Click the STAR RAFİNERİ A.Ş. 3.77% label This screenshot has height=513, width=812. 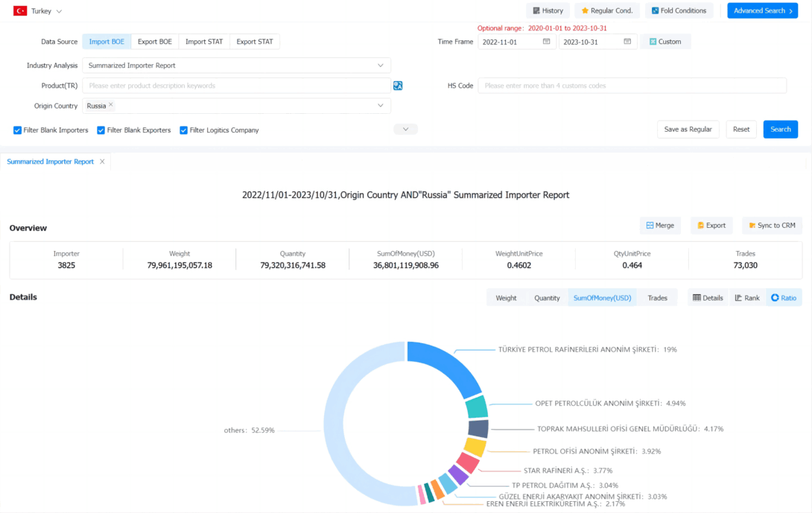(568, 471)
